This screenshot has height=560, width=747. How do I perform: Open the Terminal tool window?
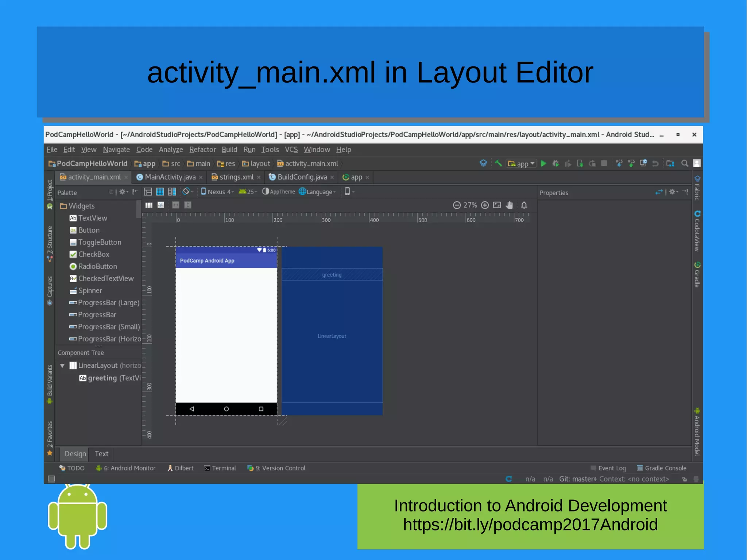tap(220, 468)
